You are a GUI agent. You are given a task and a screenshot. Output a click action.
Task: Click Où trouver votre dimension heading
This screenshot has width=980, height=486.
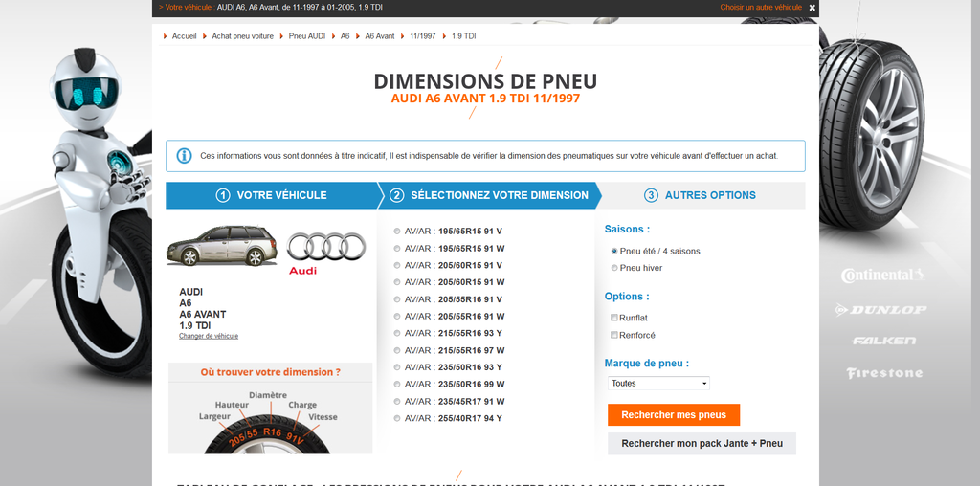[271, 372]
